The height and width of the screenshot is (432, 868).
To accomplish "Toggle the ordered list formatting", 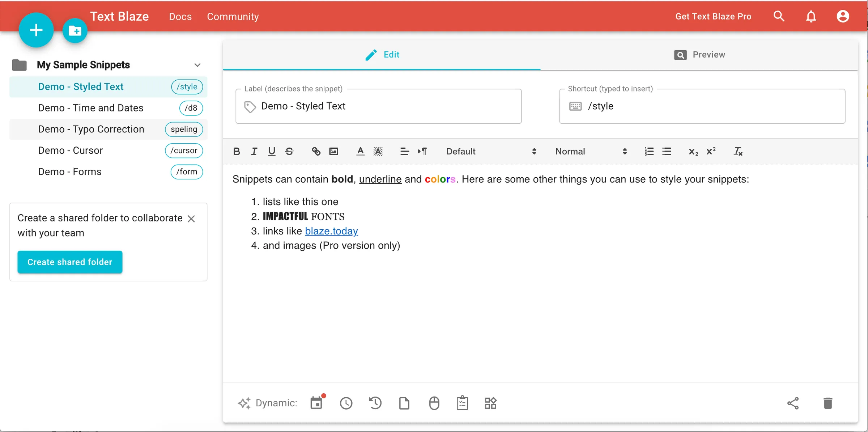I will 649,151.
